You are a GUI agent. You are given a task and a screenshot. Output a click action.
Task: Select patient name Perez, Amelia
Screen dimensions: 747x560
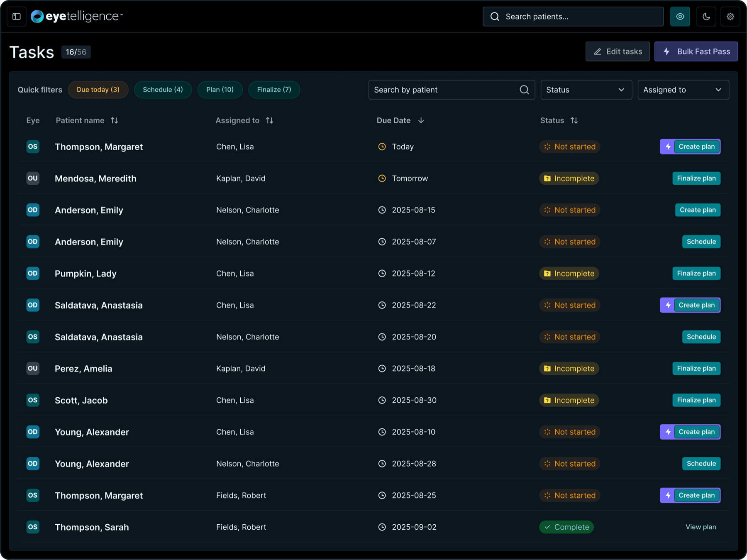tap(83, 369)
